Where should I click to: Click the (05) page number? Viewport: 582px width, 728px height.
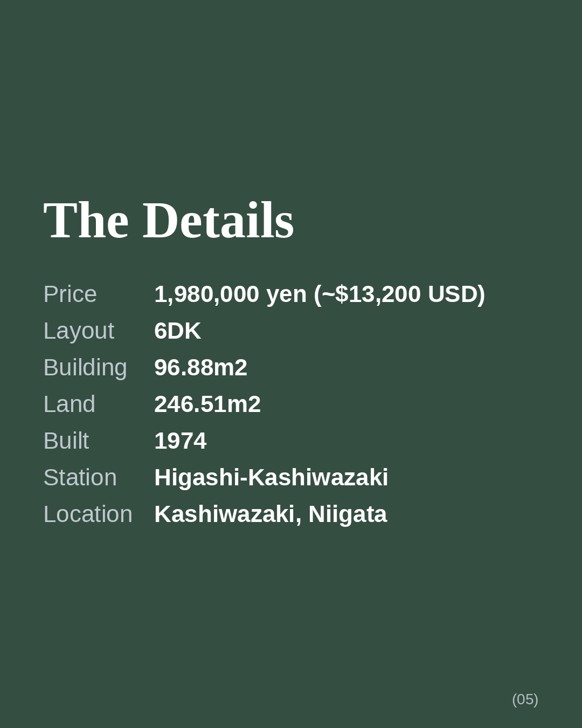525,699
